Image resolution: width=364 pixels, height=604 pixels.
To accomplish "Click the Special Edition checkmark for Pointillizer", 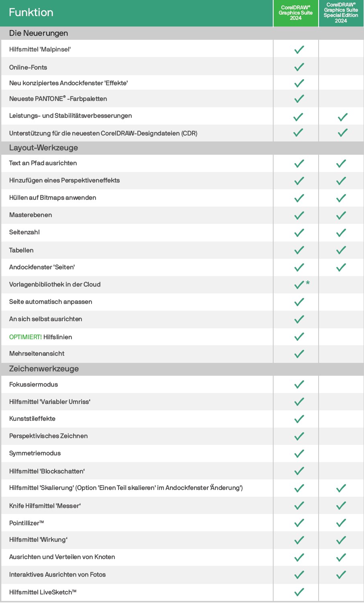I will point(341,523).
